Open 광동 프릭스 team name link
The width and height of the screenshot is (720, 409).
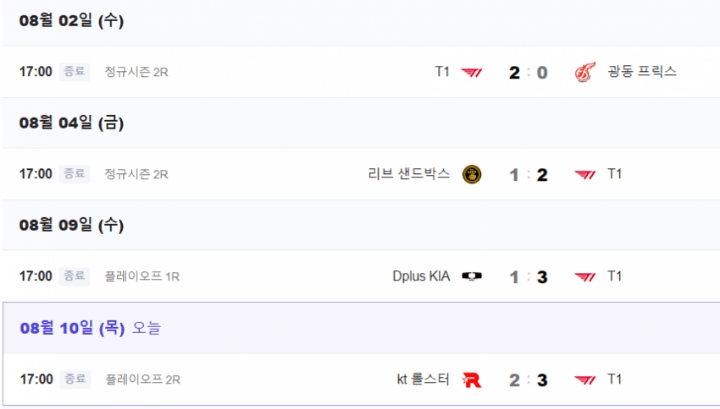click(642, 72)
